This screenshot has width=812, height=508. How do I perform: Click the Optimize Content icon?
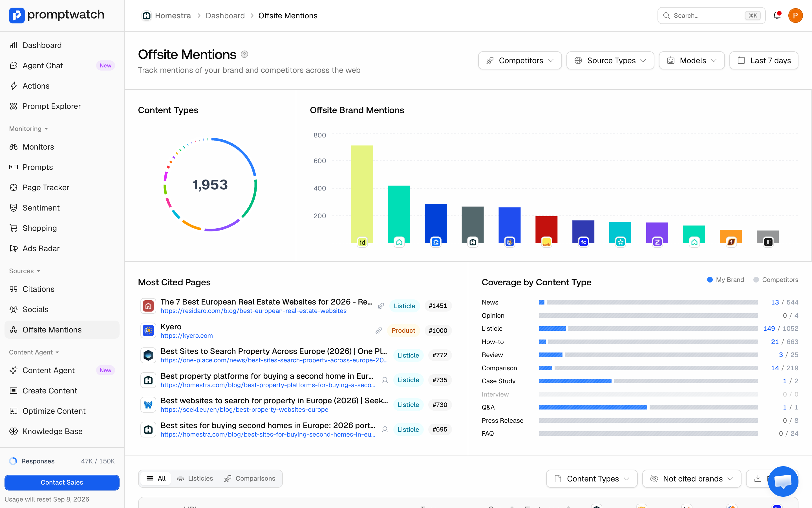(x=14, y=411)
